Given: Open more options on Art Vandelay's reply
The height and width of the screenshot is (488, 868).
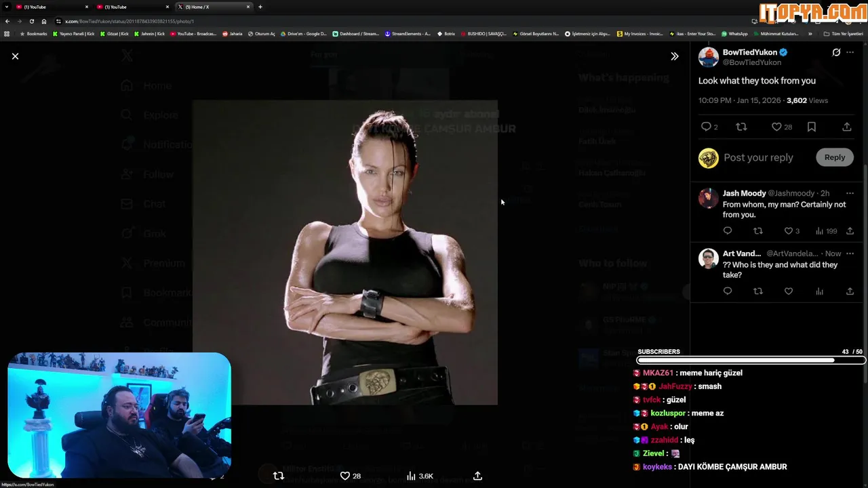Looking at the screenshot, I should tap(850, 253).
